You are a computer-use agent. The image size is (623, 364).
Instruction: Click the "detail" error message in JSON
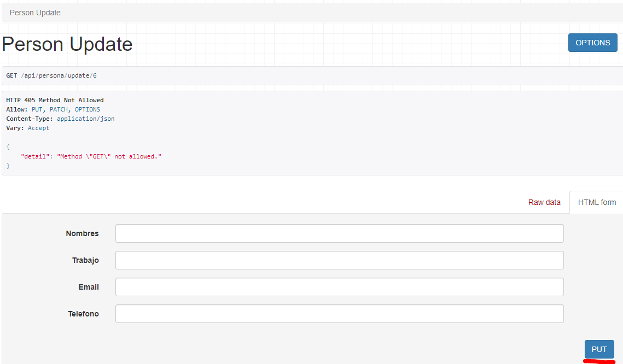coord(91,156)
